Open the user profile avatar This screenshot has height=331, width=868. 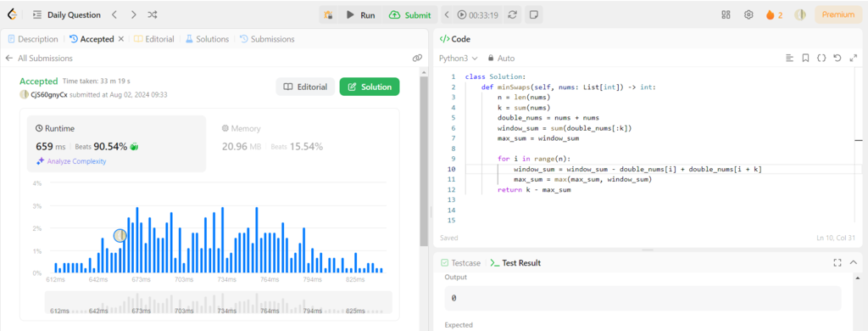point(800,15)
